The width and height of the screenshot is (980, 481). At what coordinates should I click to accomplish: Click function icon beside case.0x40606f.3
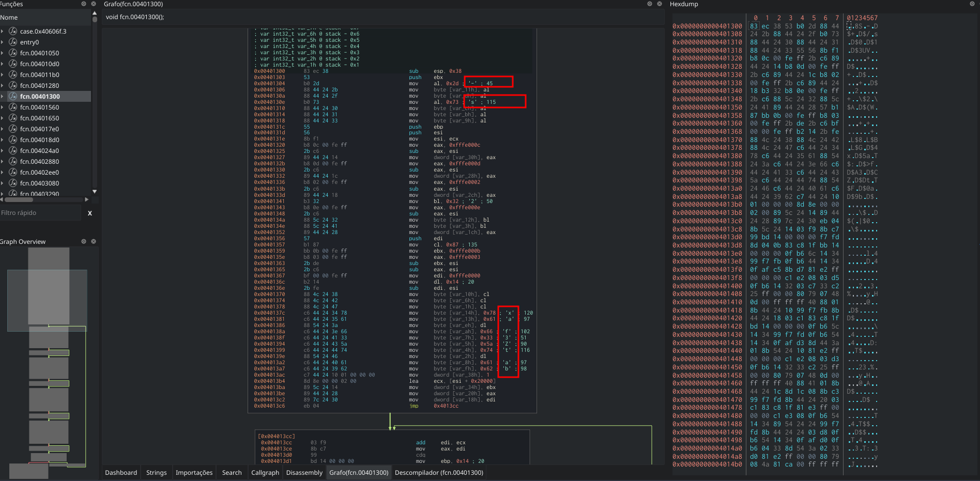coord(13,31)
